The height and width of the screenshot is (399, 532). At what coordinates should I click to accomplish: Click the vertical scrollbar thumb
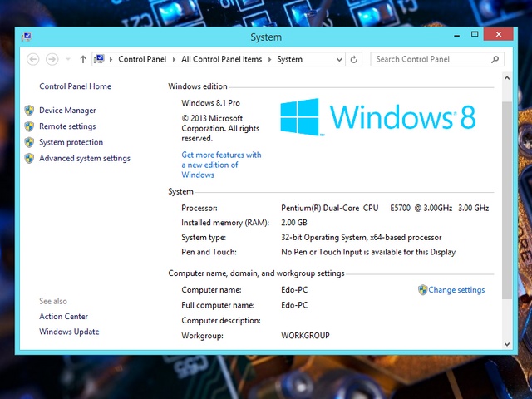[x=507, y=200]
